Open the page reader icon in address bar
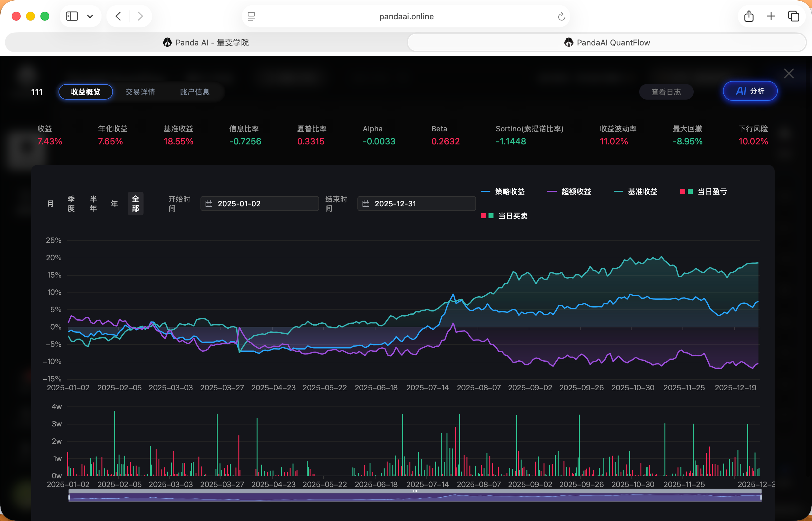The height and width of the screenshot is (521, 812). point(251,16)
